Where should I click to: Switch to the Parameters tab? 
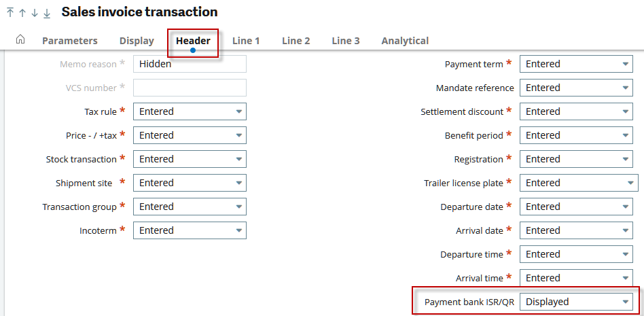69,41
